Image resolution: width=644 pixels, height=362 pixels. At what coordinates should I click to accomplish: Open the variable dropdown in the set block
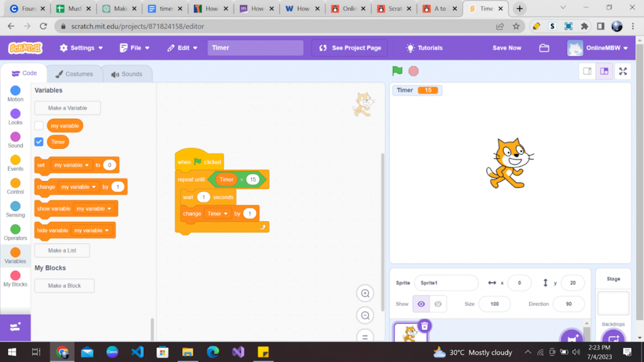coord(71,165)
